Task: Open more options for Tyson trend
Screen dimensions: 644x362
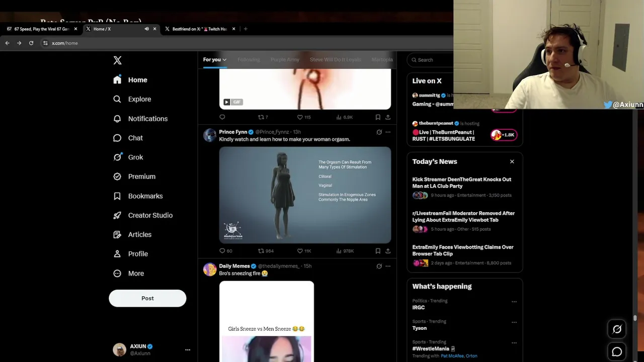Action: 514,322
